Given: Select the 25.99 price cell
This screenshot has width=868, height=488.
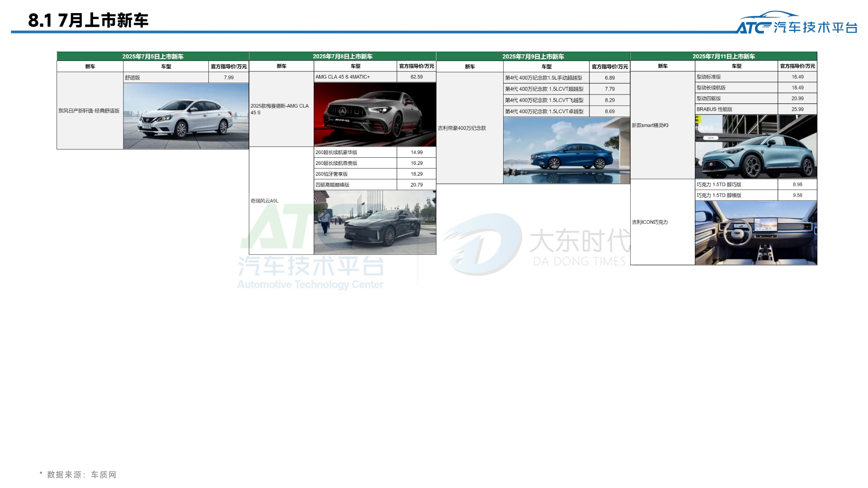Looking at the screenshot, I should click(x=797, y=109).
